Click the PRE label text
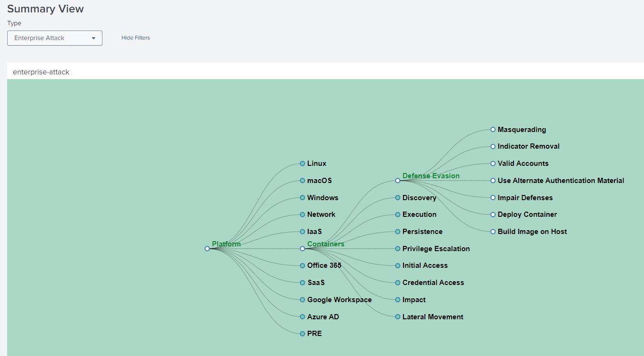Screen dimensions: 644x356 (x=315, y=334)
